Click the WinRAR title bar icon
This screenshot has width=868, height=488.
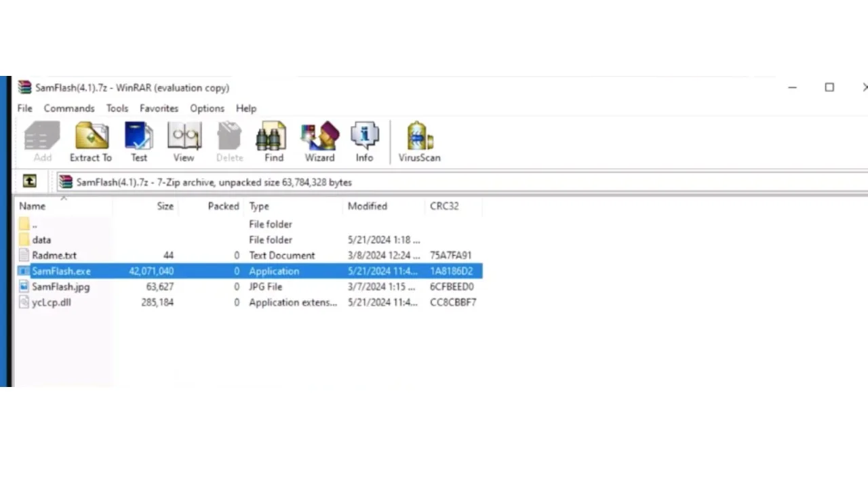[x=25, y=87]
